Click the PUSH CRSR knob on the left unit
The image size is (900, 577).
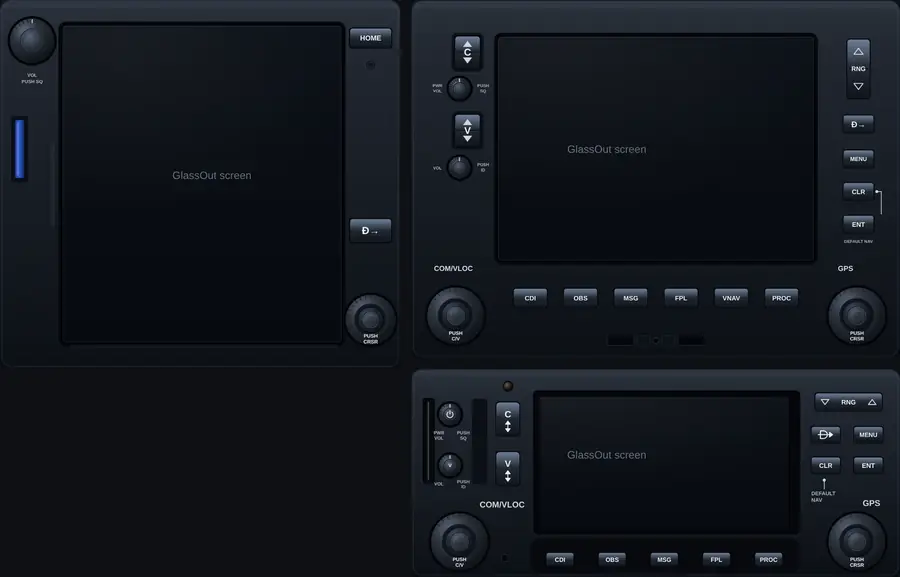click(x=370, y=318)
